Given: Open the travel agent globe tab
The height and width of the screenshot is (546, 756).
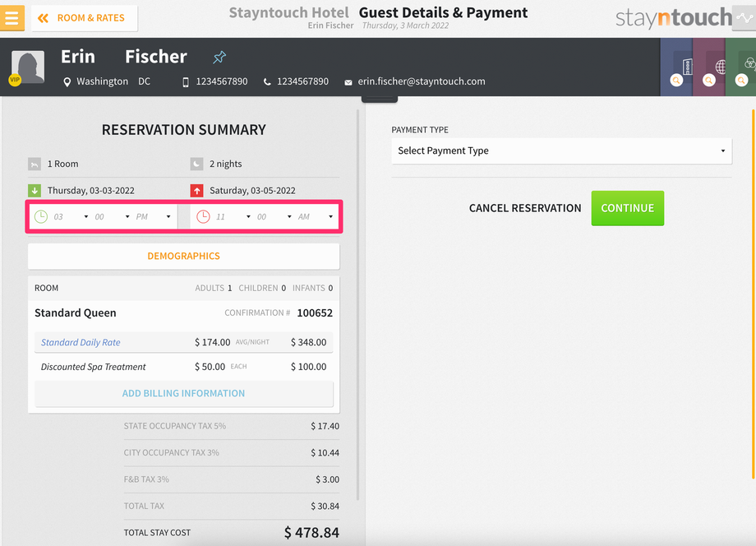Looking at the screenshot, I should coord(708,67).
